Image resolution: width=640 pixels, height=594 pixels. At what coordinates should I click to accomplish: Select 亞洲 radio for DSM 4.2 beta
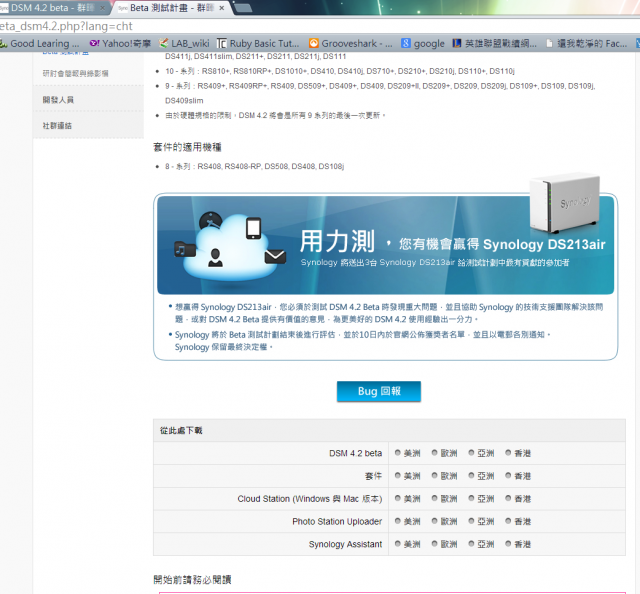(x=471, y=453)
